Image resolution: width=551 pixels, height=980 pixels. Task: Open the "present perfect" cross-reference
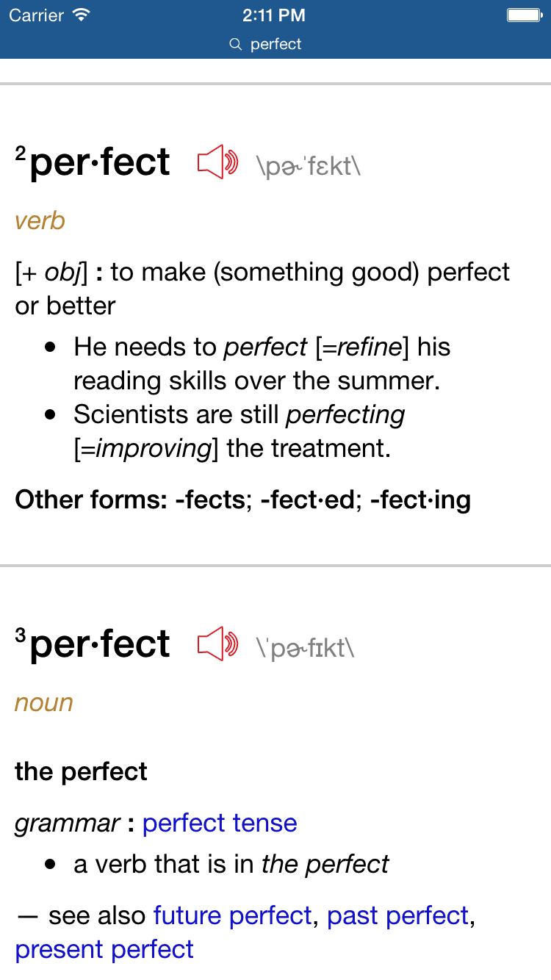(104, 949)
